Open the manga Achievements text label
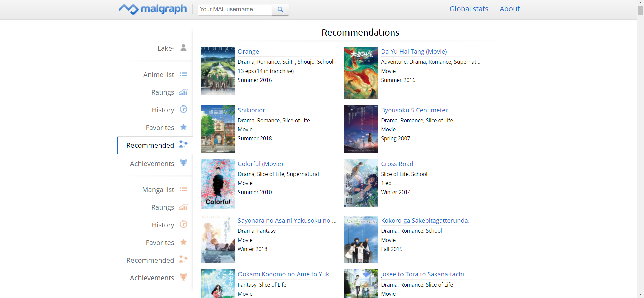Viewport: 644px width, 298px height. [x=152, y=278]
